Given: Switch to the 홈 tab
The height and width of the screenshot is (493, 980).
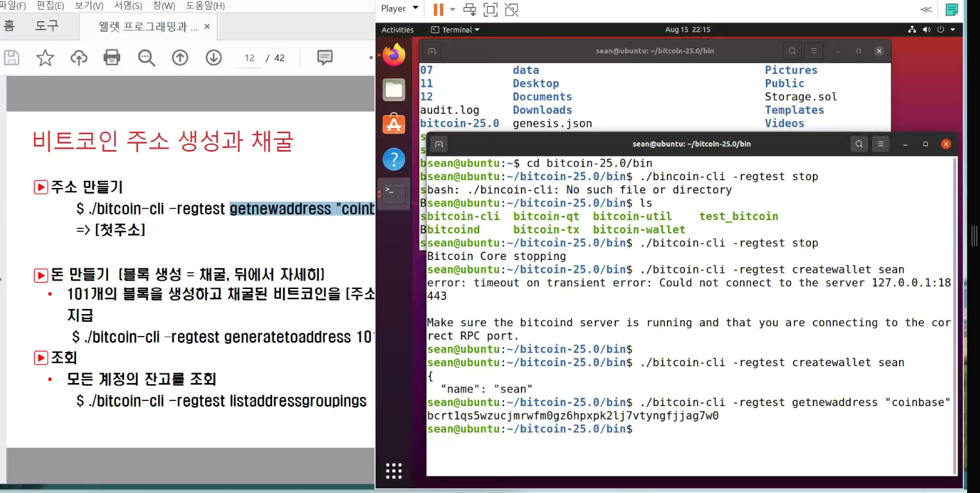Looking at the screenshot, I should [x=9, y=26].
